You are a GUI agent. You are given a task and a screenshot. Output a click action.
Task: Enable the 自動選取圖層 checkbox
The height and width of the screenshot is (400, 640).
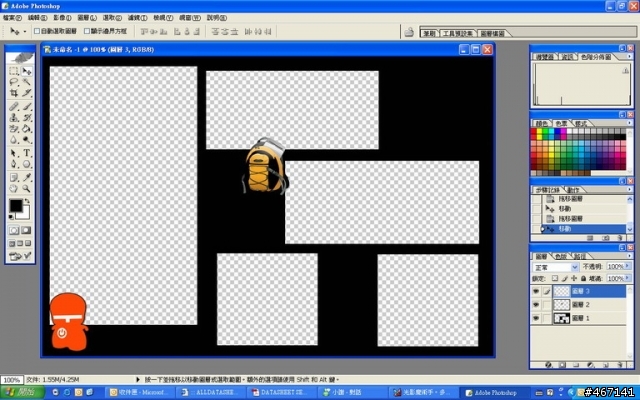pyautogui.click(x=37, y=31)
